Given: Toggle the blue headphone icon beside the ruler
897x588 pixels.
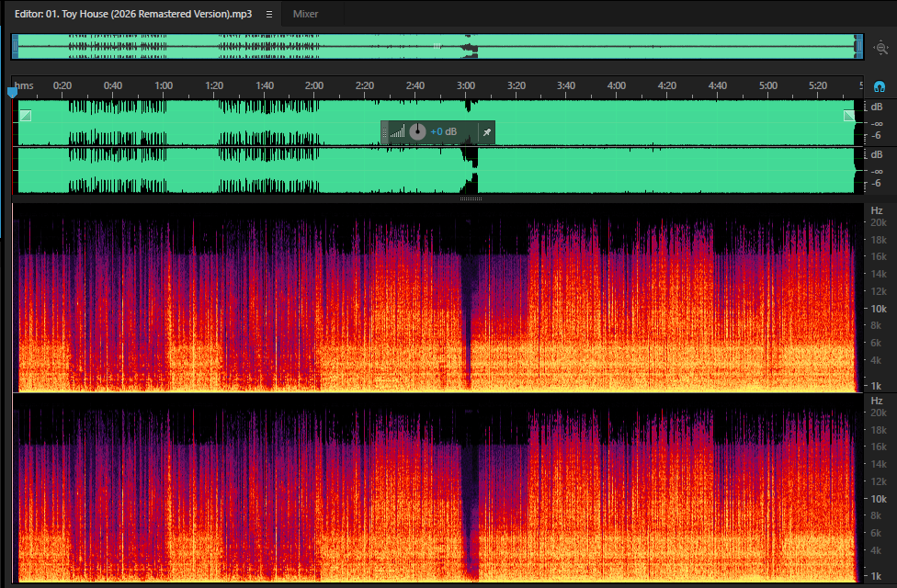Looking at the screenshot, I should (880, 86).
